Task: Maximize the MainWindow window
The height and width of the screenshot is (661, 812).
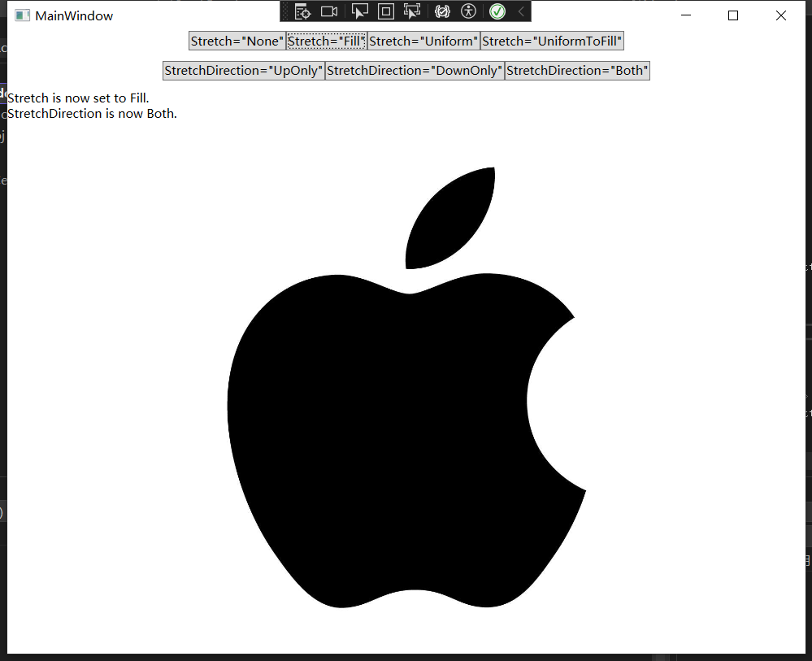Action: [733, 15]
